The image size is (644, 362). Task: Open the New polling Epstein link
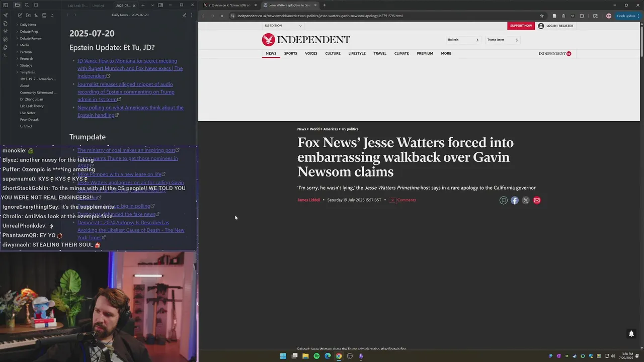[130, 111]
